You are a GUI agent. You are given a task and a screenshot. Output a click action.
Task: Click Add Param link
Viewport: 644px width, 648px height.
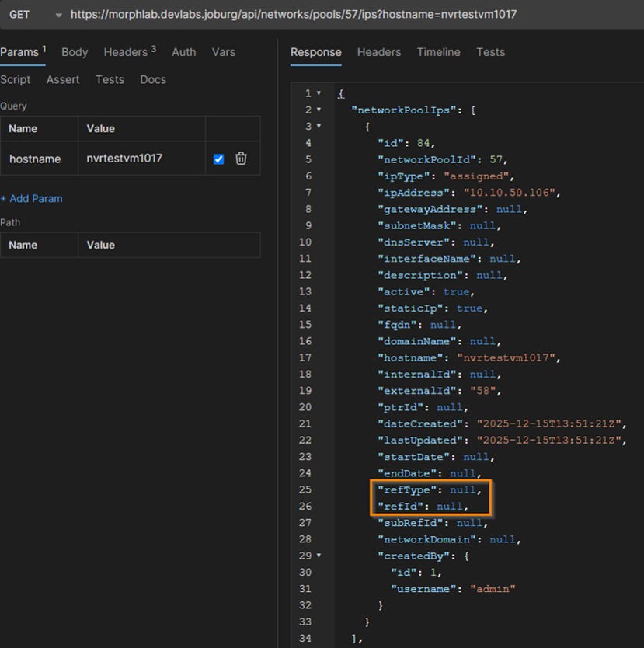click(x=31, y=198)
